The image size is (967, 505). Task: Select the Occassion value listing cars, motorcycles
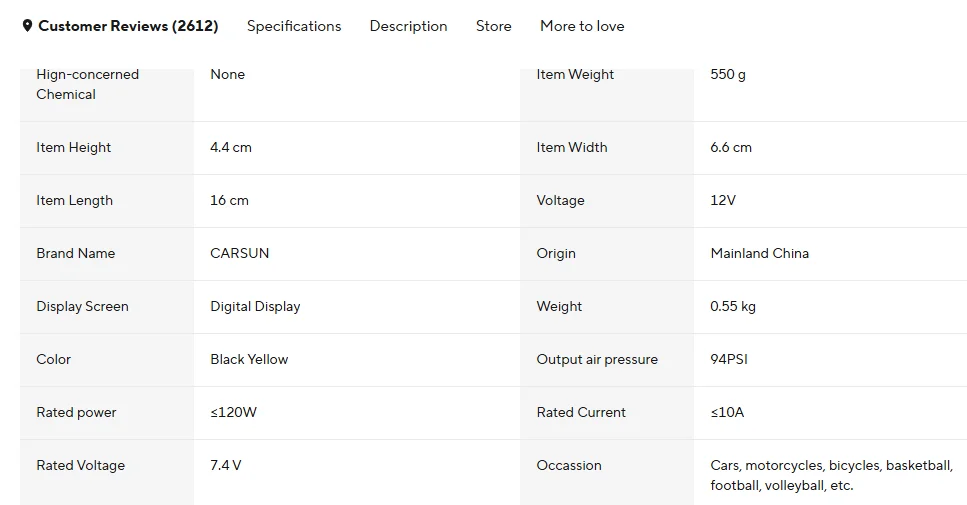tap(831, 475)
